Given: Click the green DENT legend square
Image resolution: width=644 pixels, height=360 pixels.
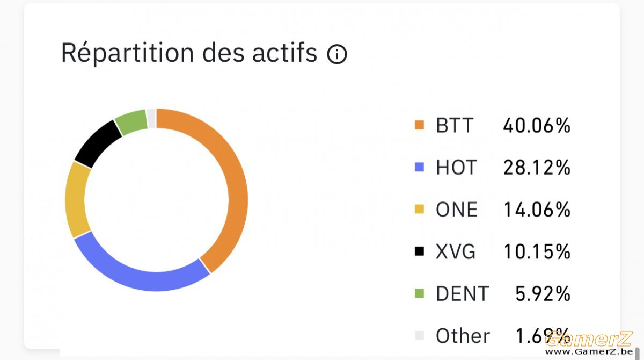Looking at the screenshot, I should [x=420, y=294].
